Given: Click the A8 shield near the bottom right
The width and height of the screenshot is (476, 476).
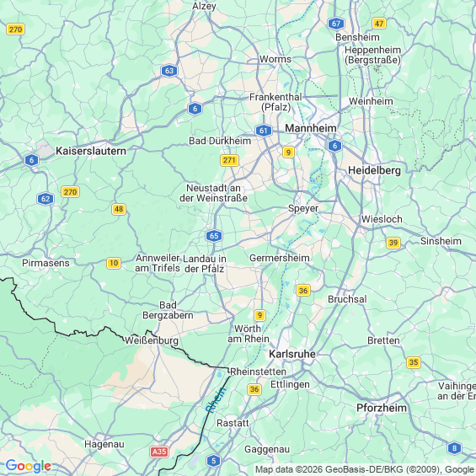Looking at the screenshot, I should (454, 448).
